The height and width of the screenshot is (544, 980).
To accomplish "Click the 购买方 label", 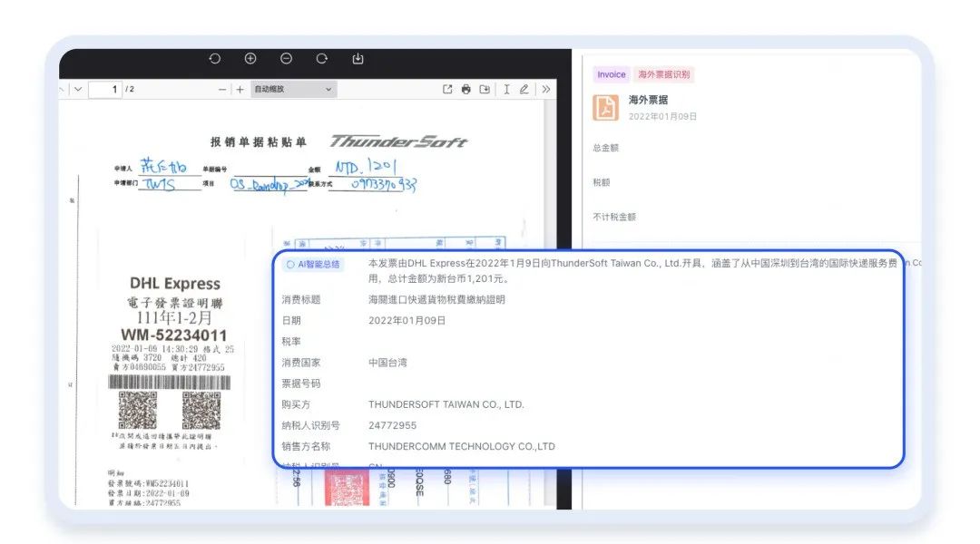I will click(296, 404).
